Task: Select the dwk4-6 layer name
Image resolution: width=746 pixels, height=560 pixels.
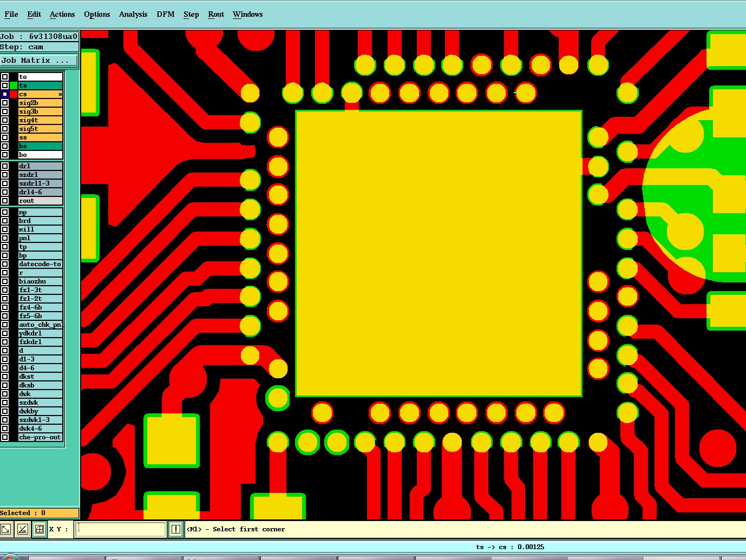Action: tap(41, 429)
